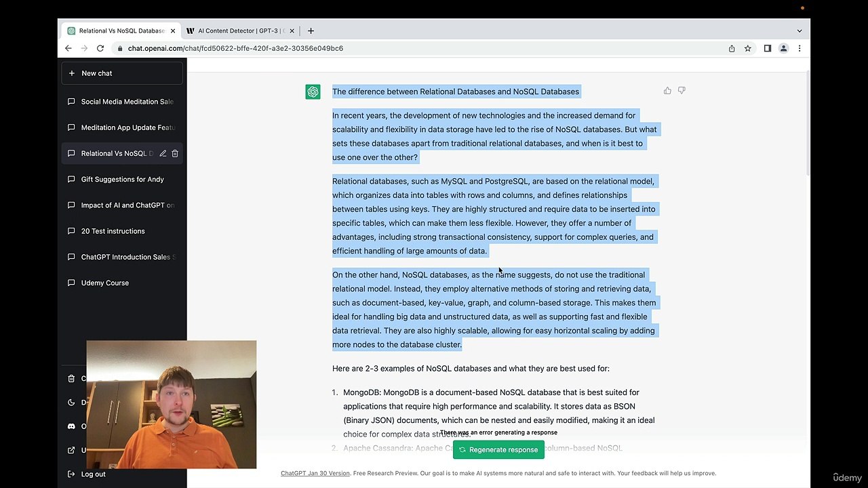Click list item starting 'MongoDB: MongoDB is'
Screen dimensions: 868x488
[499, 413]
